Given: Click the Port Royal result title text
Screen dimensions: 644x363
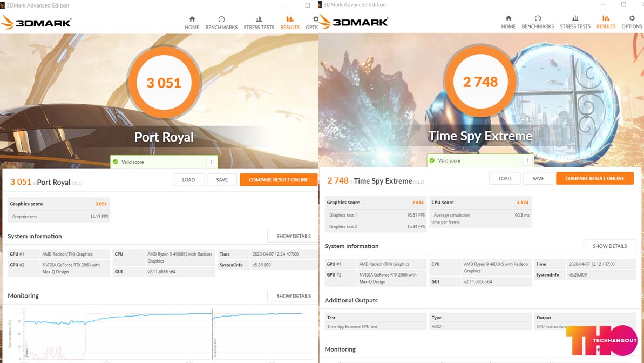Looking at the screenshot, I should tap(54, 182).
